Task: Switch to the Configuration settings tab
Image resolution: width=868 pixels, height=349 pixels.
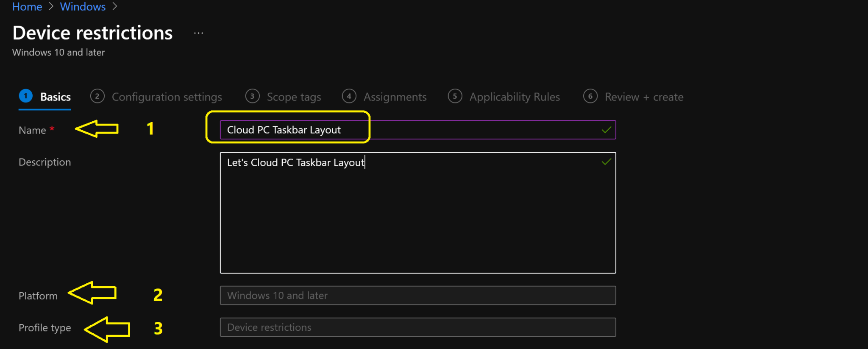Action: 167,97
